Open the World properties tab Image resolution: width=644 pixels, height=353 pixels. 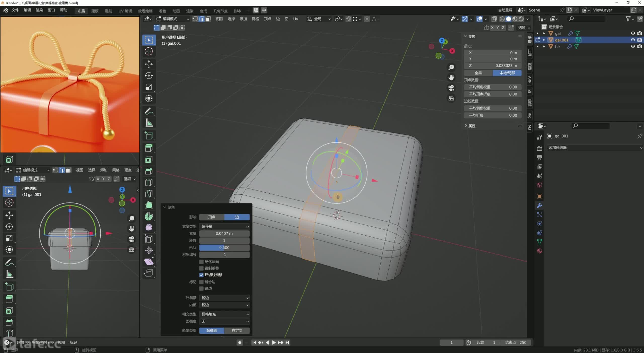click(539, 185)
